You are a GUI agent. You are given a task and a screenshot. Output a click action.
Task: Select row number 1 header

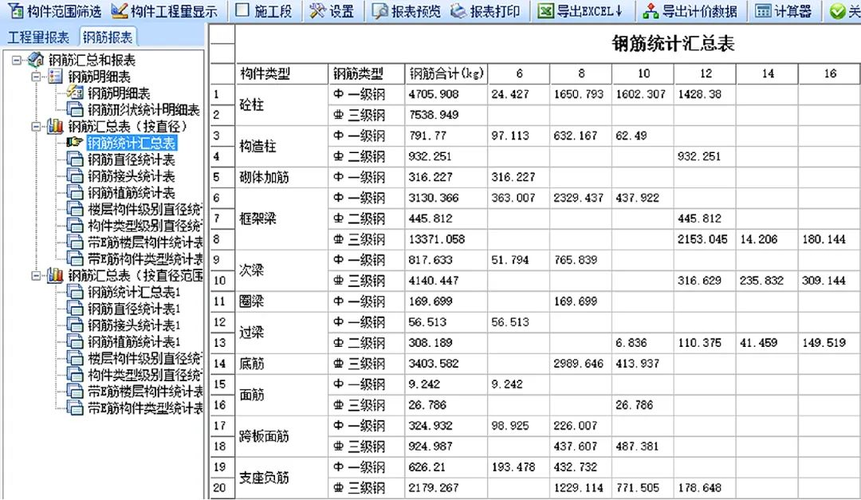[222, 94]
